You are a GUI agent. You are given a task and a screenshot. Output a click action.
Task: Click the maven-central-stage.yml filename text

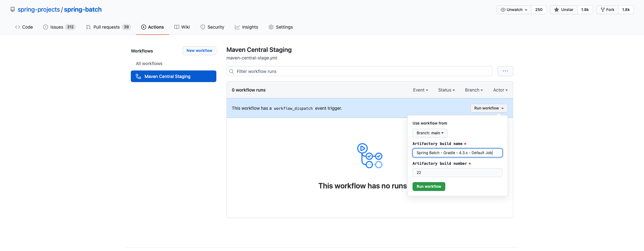(x=252, y=58)
